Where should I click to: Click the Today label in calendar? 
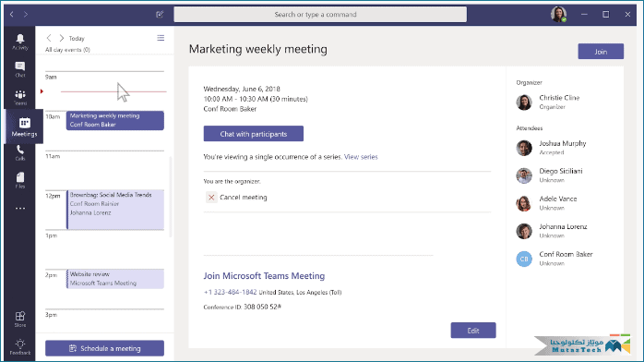(77, 38)
